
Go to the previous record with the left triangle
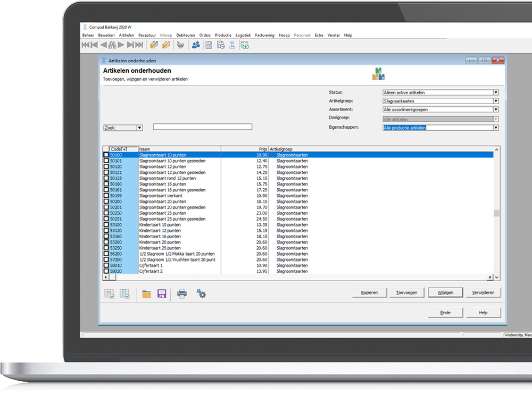point(104,45)
